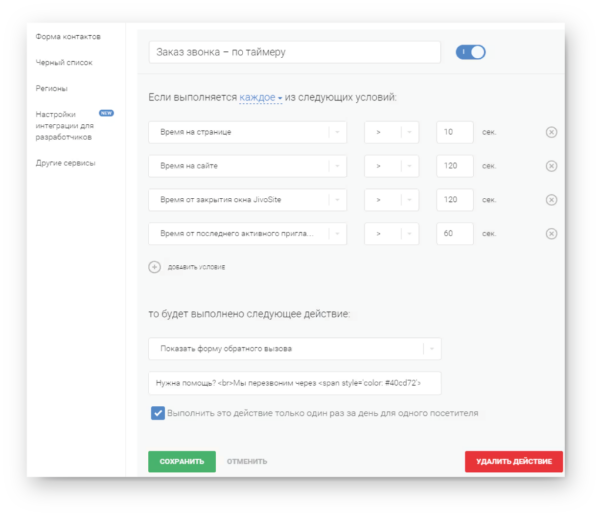Open 'Настройки интеграции для разработчиков'
600x516 pixels.
[x=64, y=126]
